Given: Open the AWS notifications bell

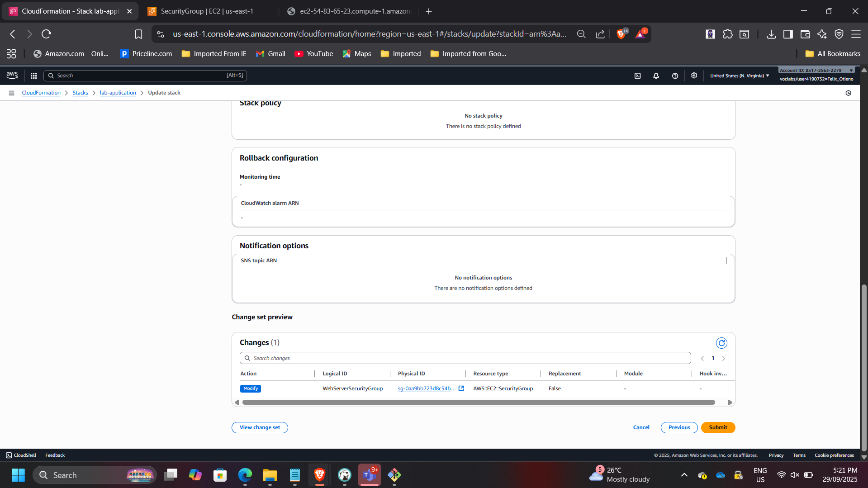Looking at the screenshot, I should click(656, 76).
